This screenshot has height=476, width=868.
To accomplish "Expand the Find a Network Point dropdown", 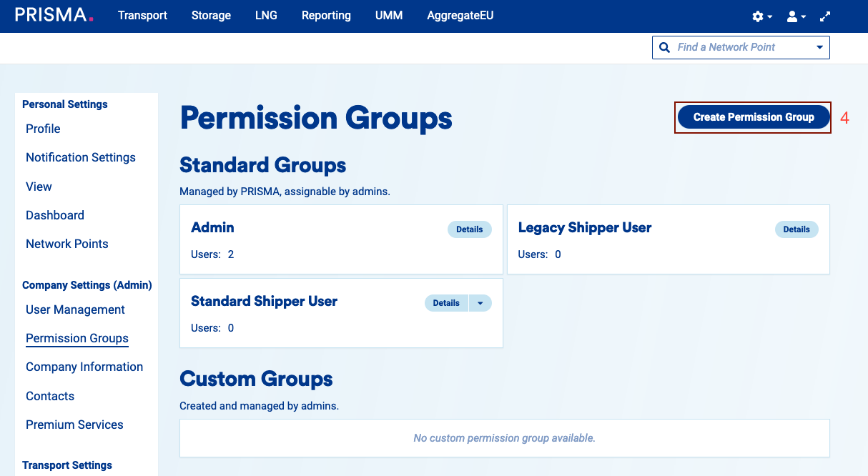I will 819,47.
